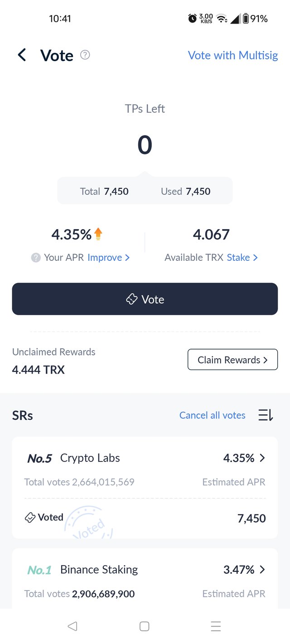This screenshot has width=290, height=644.
Task: Tap Cancel all votes
Action: click(x=212, y=415)
